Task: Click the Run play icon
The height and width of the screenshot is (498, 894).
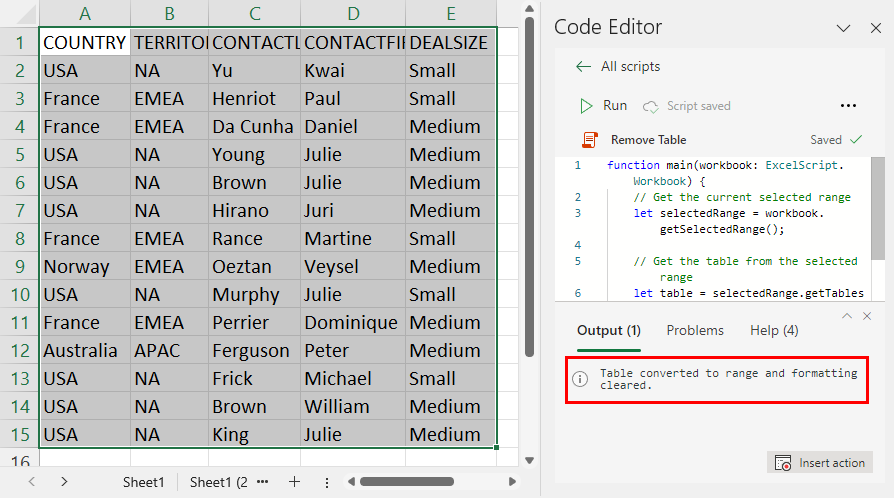Action: [x=586, y=106]
